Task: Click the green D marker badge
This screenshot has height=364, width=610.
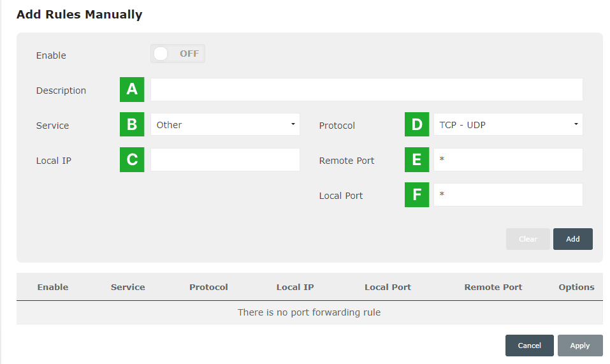Action: [417, 125]
